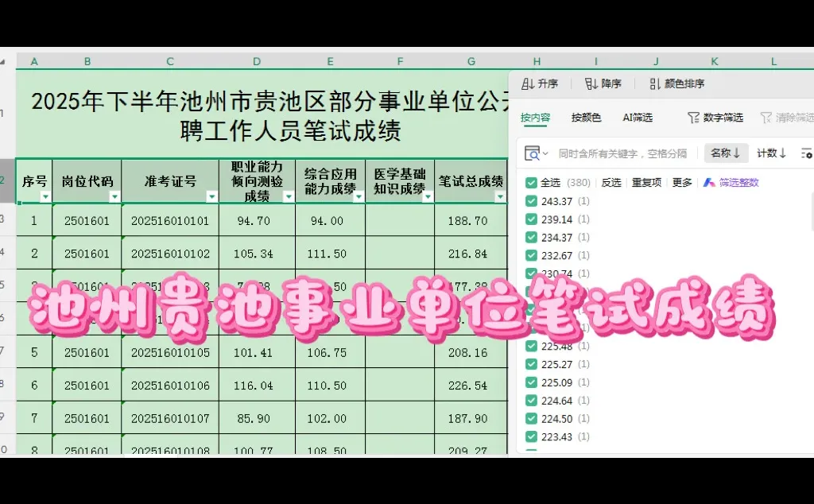
Task: Switch to 按内容 filter tab
Action: coord(535,118)
